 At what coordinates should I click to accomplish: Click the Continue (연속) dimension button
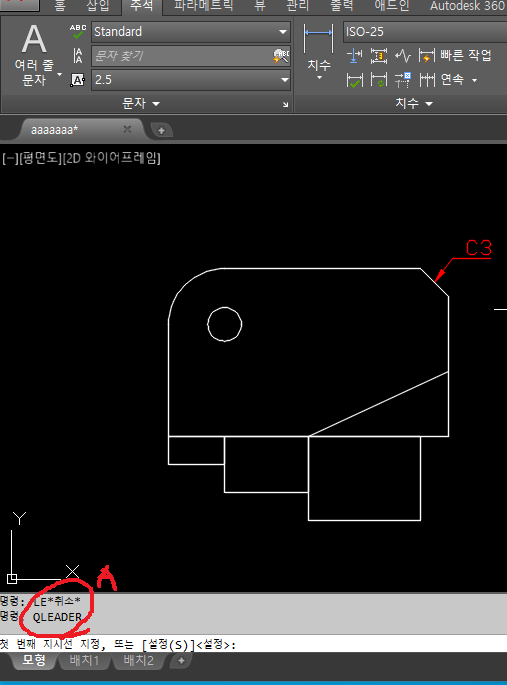[x=448, y=80]
